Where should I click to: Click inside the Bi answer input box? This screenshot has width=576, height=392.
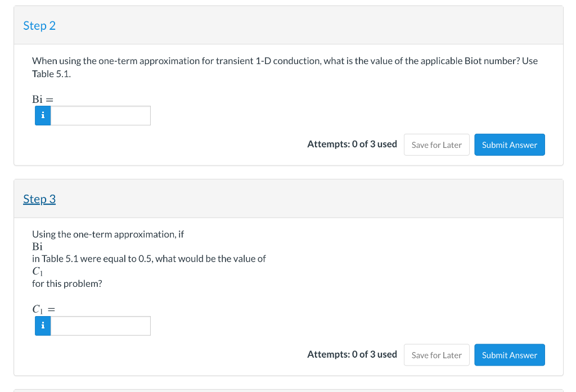[x=100, y=115]
